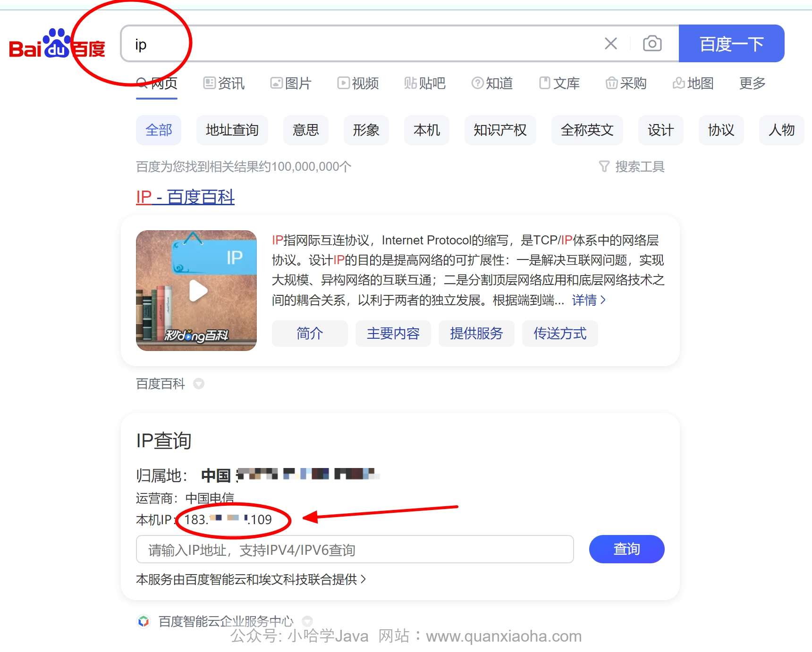812x652 pixels.
Task: Expand the 百度百科 source dropdown arrow
Action: point(199,384)
